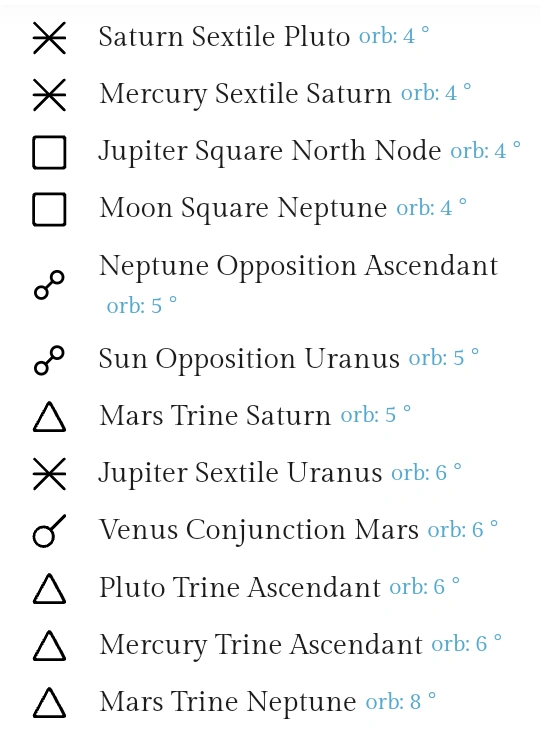Select the conjunction icon beside Venus Conjunction Mars
540x732 pixels.
pos(49,531)
